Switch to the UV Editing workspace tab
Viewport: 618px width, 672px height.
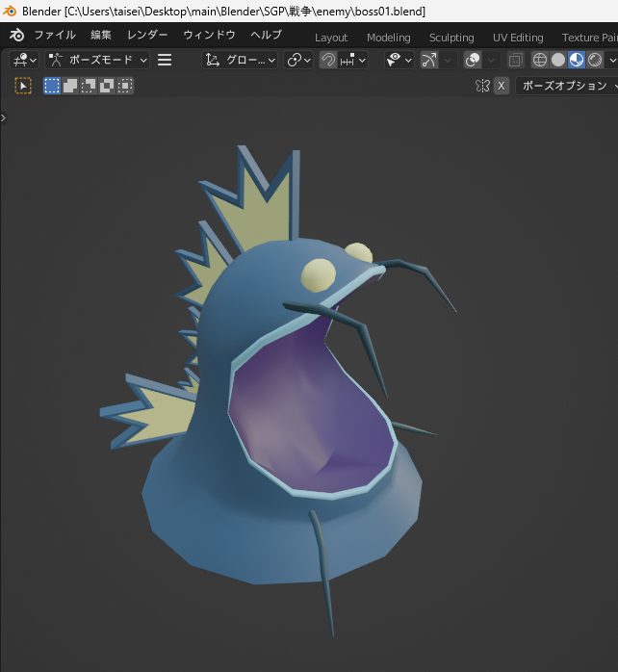518,38
